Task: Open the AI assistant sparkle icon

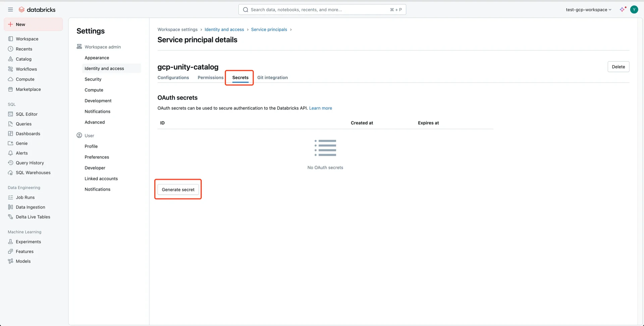Action: click(623, 9)
